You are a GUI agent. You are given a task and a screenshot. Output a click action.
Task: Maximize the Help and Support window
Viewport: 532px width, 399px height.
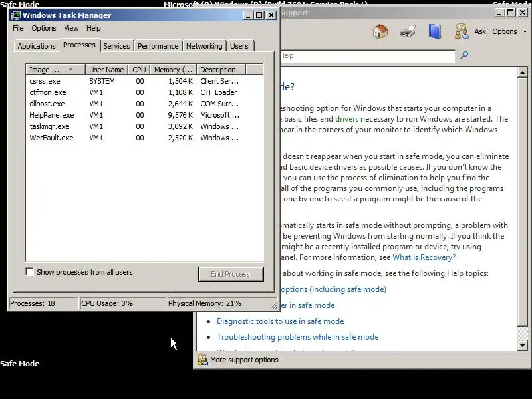(x=510, y=13)
